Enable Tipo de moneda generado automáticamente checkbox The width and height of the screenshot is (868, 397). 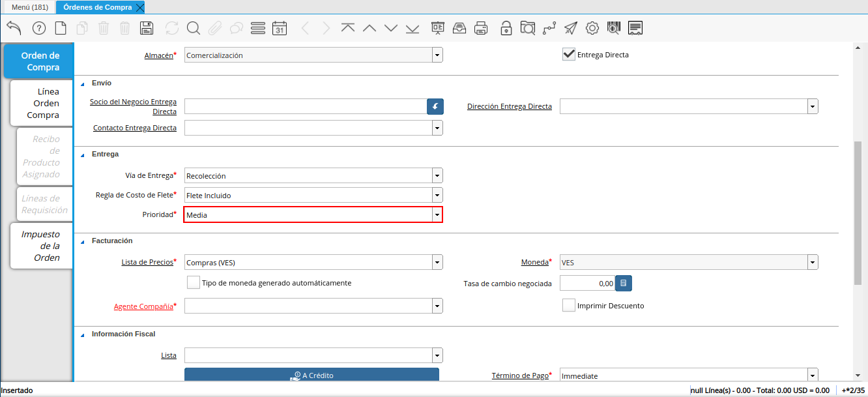point(193,283)
